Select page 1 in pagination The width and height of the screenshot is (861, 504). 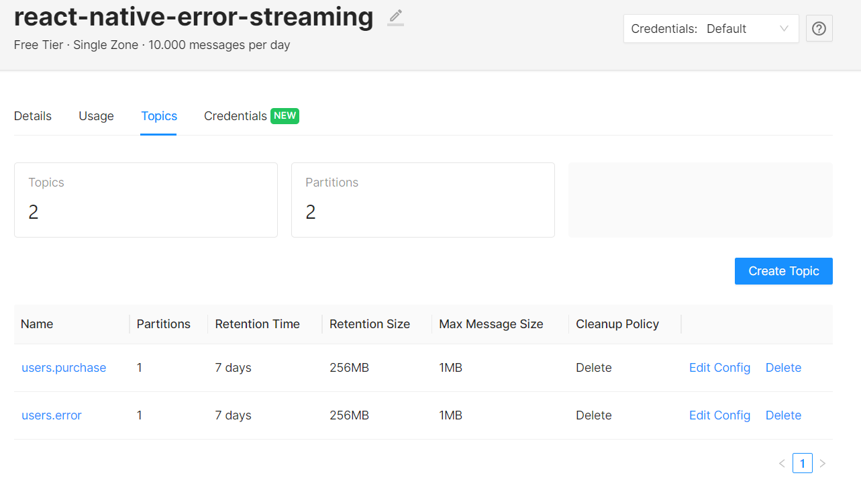click(802, 463)
